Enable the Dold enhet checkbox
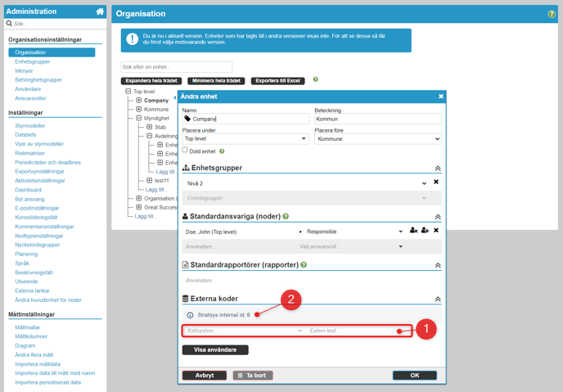This screenshot has height=392, width=563. pyautogui.click(x=185, y=151)
